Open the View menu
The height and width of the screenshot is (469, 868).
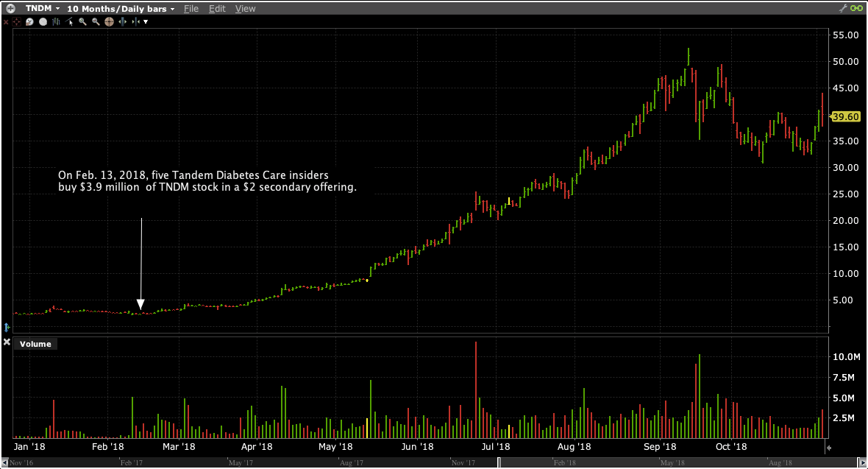point(245,9)
